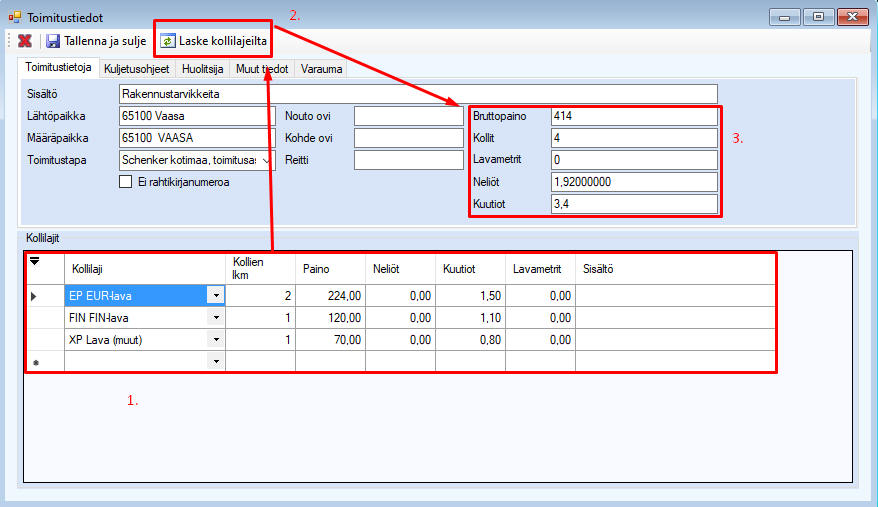Click the new row asterisk marker
The image size is (878, 507).
(x=35, y=361)
